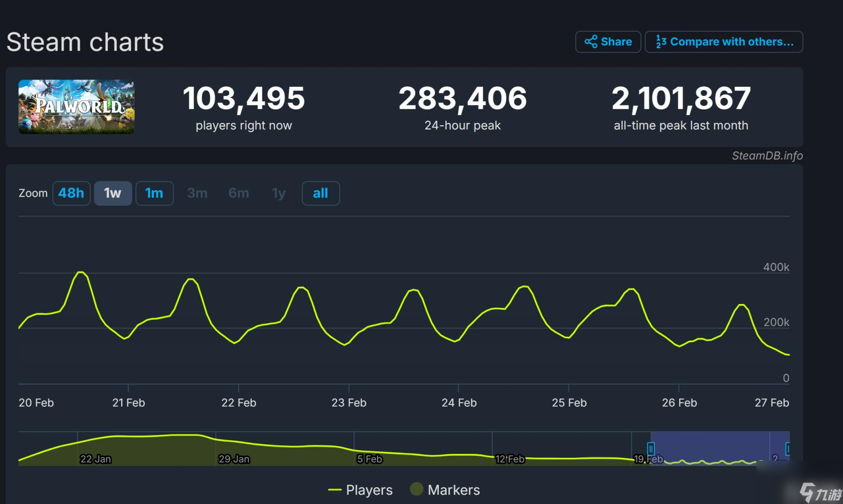The height and width of the screenshot is (504, 843).
Task: Set zoom to 1y
Action: (279, 193)
